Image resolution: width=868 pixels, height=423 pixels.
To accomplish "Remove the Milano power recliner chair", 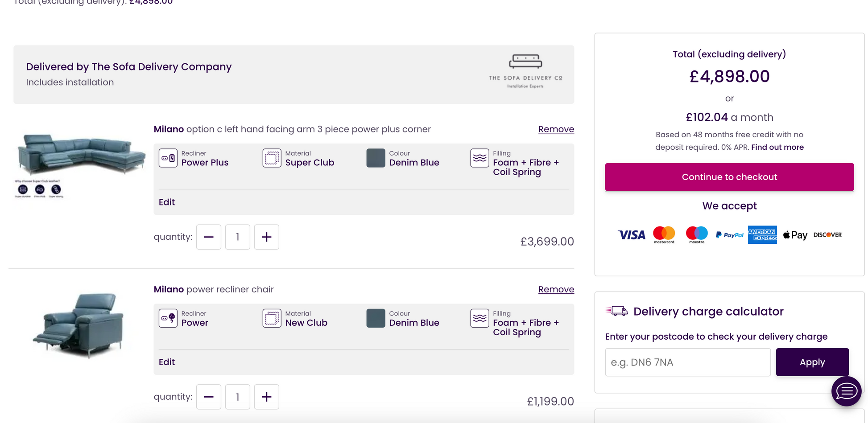I will [x=556, y=289].
